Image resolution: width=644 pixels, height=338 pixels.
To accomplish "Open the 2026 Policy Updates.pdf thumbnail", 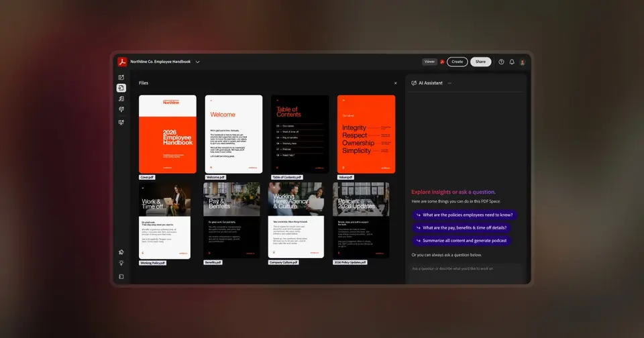I will click(x=361, y=221).
